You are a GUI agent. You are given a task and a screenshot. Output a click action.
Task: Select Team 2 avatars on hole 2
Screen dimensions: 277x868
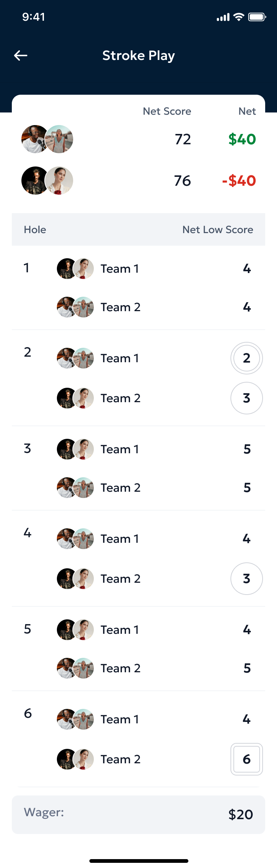click(75, 398)
